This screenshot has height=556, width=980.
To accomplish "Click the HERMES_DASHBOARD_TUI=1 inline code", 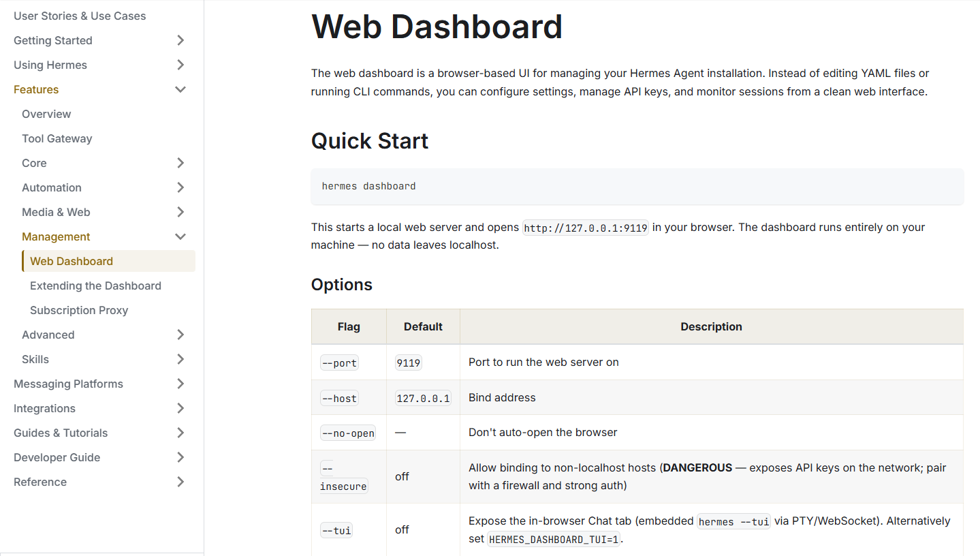I will (554, 539).
